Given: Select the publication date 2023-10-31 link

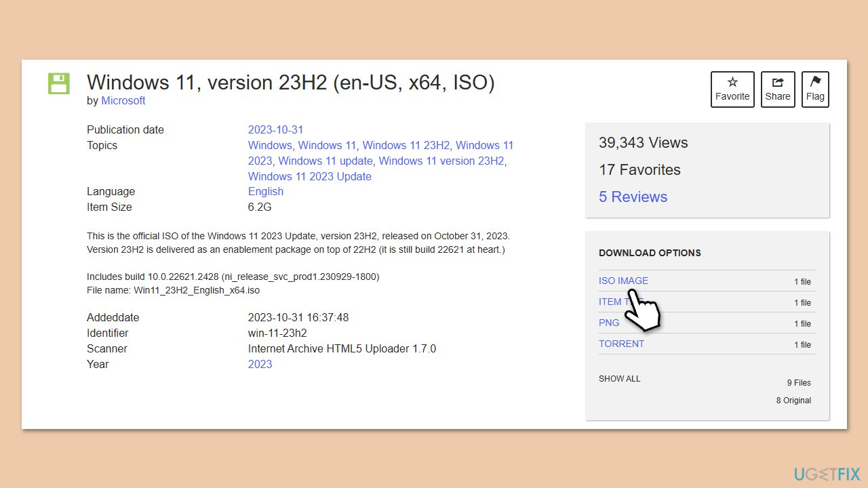Looking at the screenshot, I should click(x=276, y=129).
